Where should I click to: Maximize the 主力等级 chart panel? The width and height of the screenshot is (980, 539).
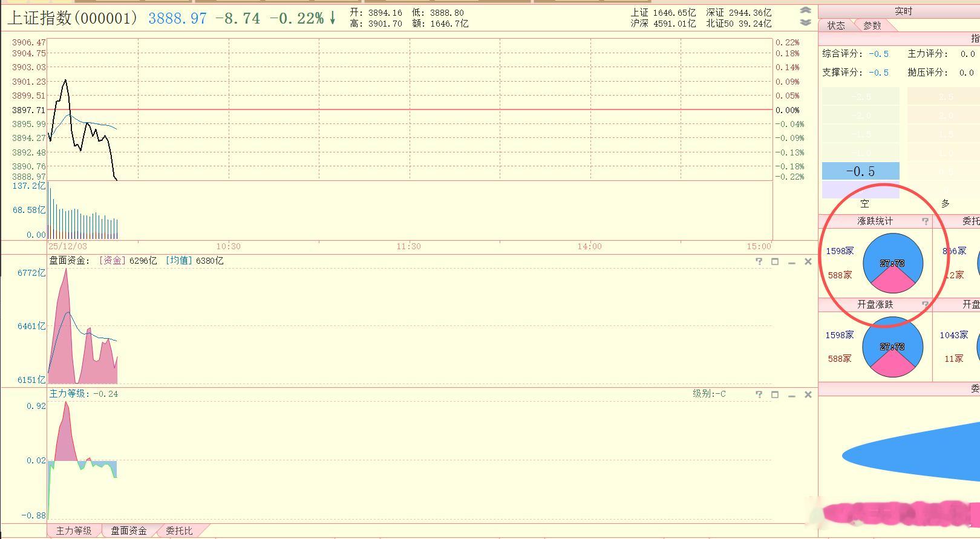(x=775, y=394)
